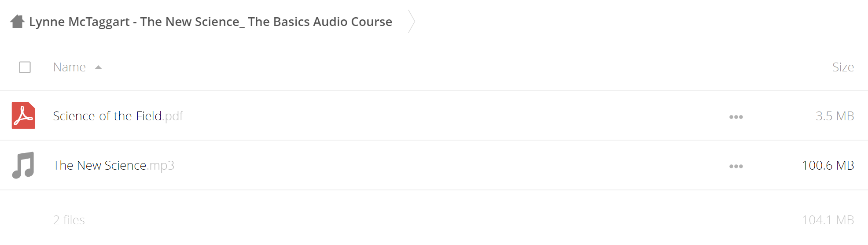
Task: Click the breadcrumb chevron separator
Action: pyautogui.click(x=411, y=21)
